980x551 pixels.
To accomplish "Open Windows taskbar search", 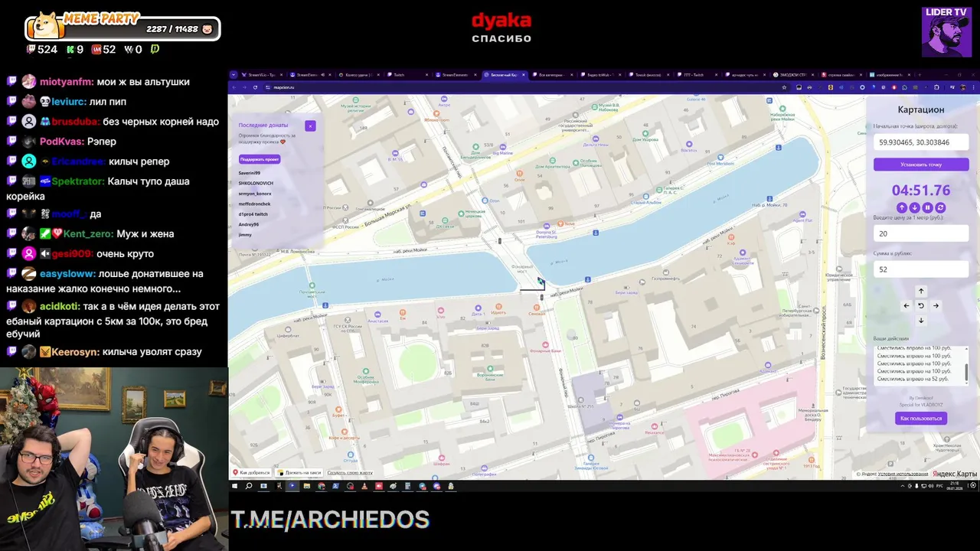I will [249, 486].
